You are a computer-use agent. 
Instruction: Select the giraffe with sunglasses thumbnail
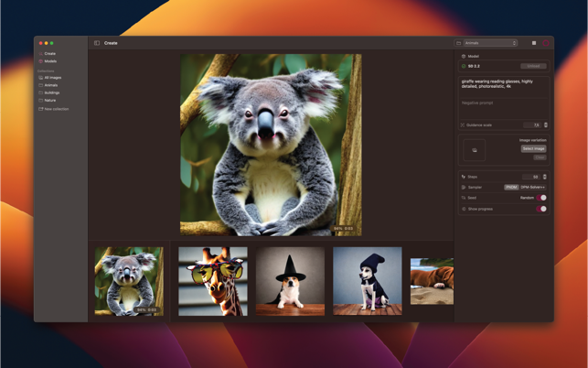pyautogui.click(x=213, y=281)
